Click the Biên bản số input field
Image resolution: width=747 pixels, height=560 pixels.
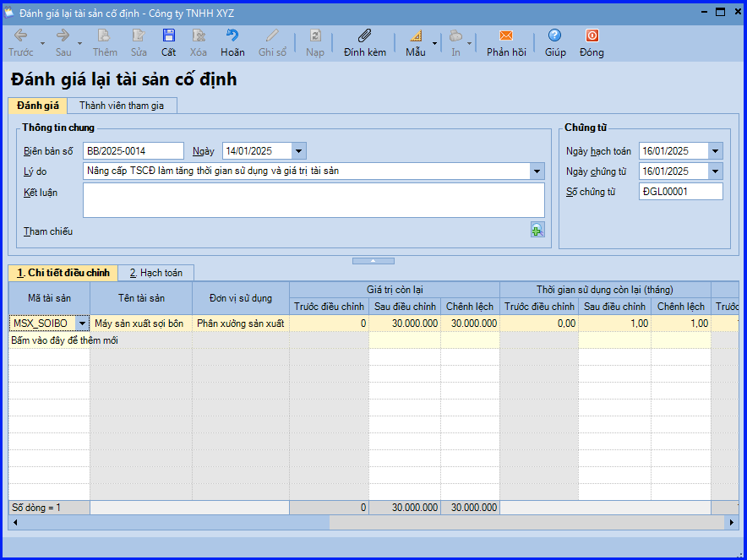(x=133, y=151)
